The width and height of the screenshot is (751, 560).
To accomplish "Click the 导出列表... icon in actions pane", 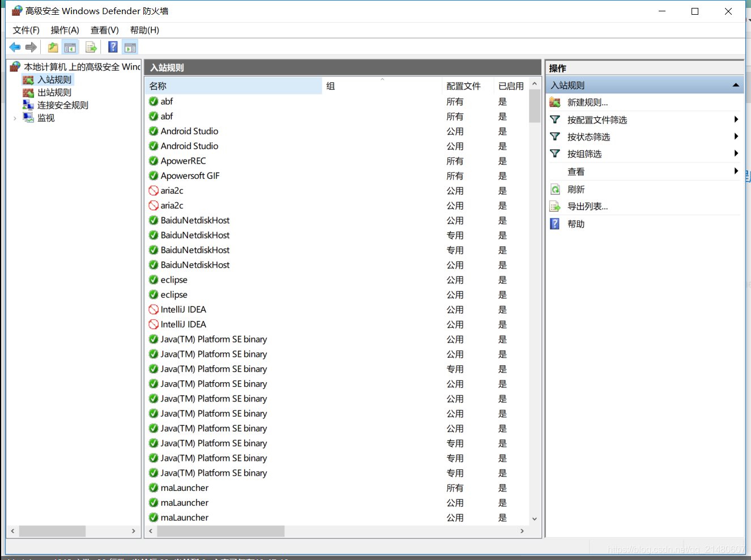I will coord(555,207).
